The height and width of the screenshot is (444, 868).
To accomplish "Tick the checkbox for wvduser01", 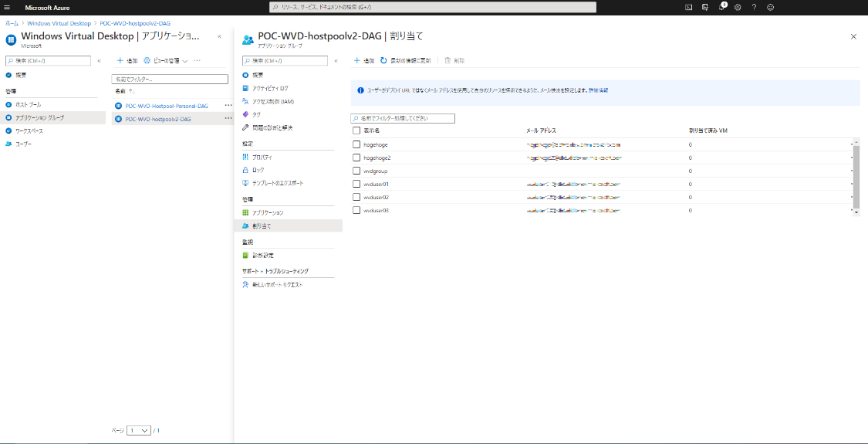I will coord(356,184).
